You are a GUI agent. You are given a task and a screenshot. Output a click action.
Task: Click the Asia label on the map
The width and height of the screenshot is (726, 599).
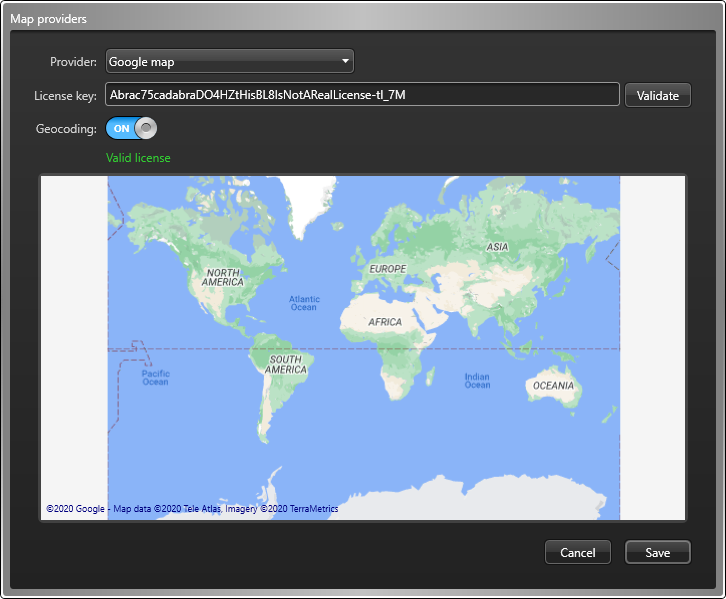[497, 246]
